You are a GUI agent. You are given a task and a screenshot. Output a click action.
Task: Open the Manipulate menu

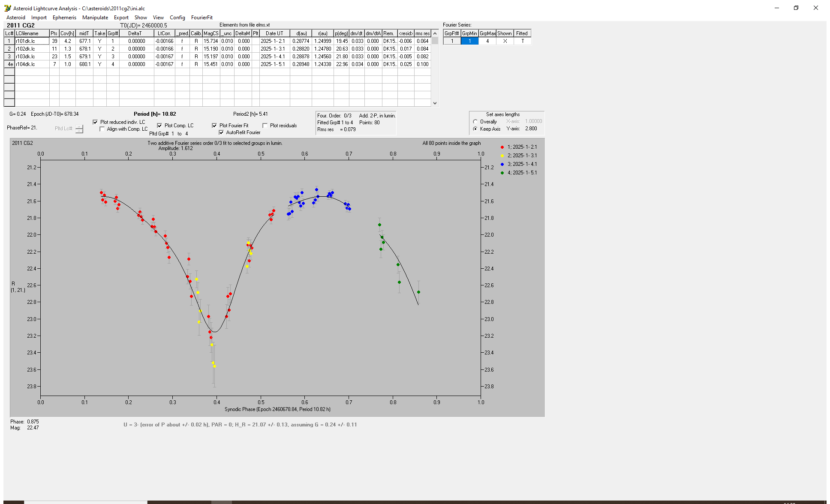pos(95,18)
